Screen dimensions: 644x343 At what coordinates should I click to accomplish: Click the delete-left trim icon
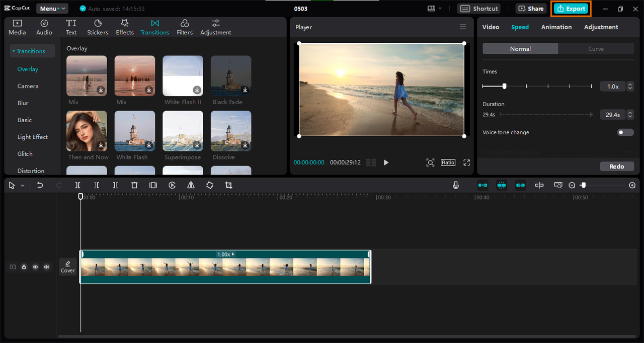pos(97,185)
